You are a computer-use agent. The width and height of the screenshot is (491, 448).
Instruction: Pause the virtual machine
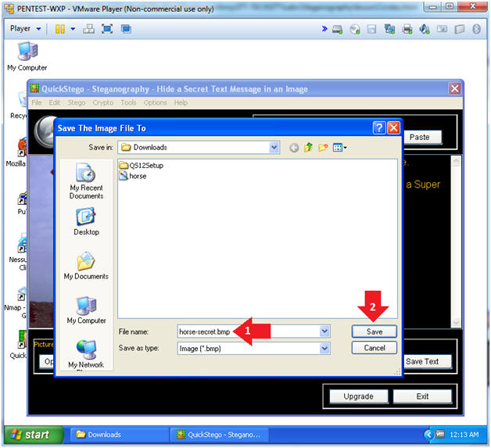click(59, 29)
